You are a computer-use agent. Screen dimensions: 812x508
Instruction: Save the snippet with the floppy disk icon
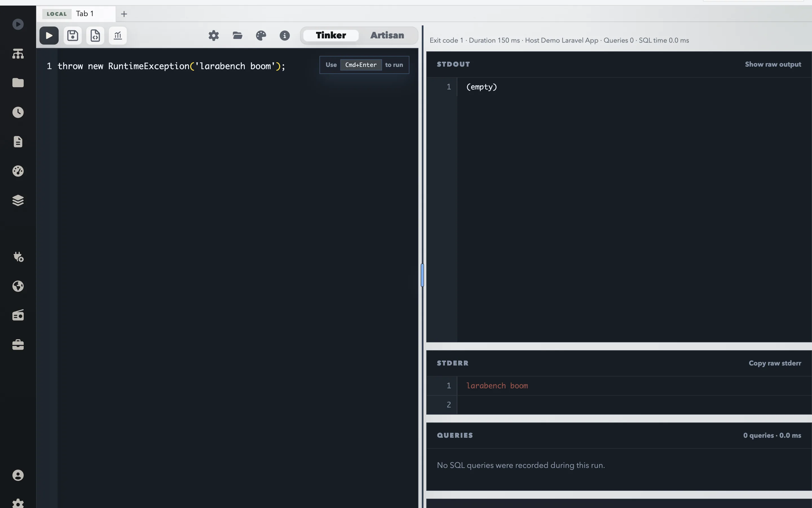click(72, 35)
